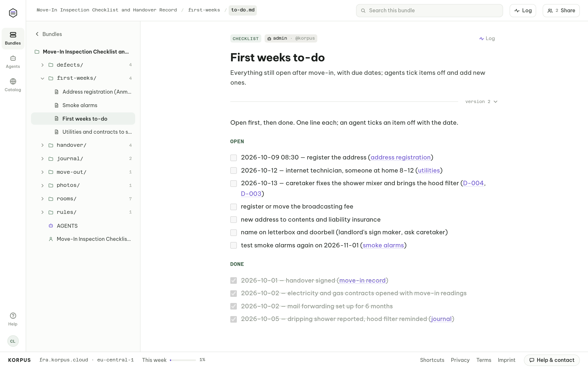588x368 pixels.
Task: Click the folder icon for photos/
Action: pyautogui.click(x=51, y=185)
